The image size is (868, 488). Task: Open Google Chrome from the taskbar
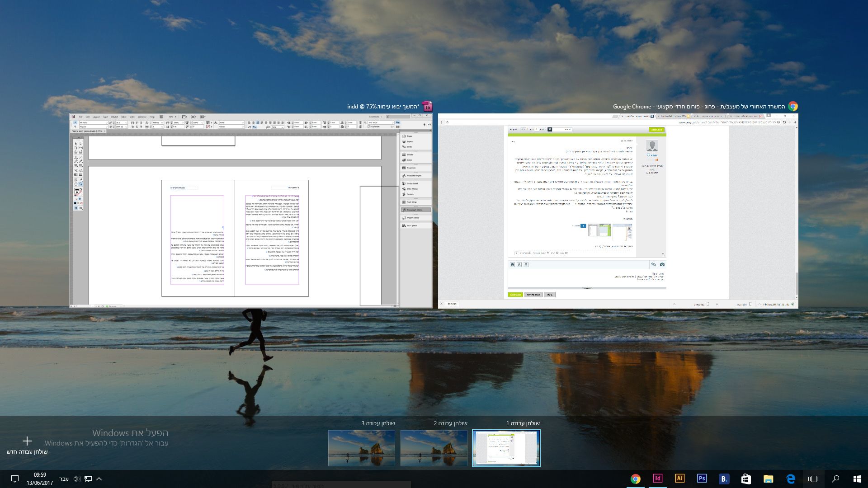coord(636,479)
